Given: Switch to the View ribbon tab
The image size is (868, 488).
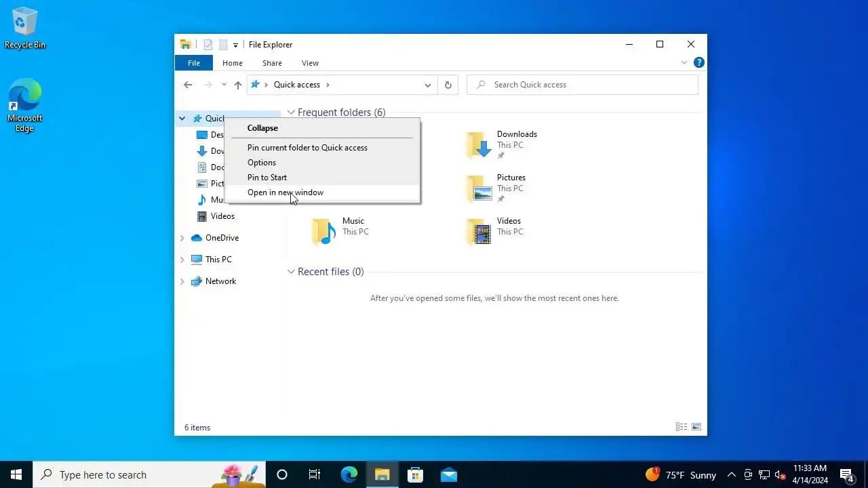Looking at the screenshot, I should [x=310, y=63].
